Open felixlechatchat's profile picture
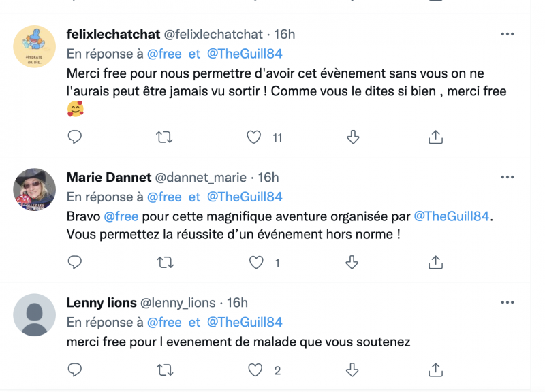The image size is (545, 392). 35,46
